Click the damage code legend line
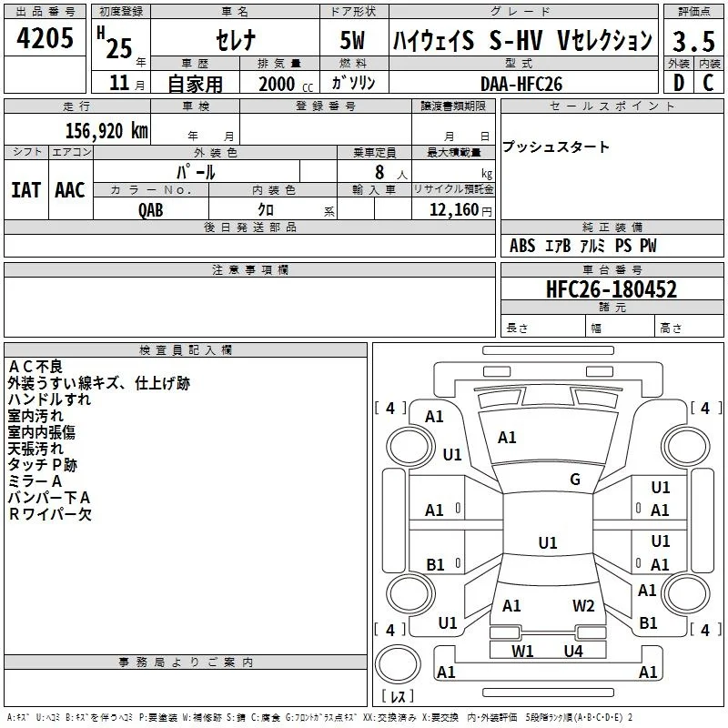The image size is (728, 728). coord(320,718)
